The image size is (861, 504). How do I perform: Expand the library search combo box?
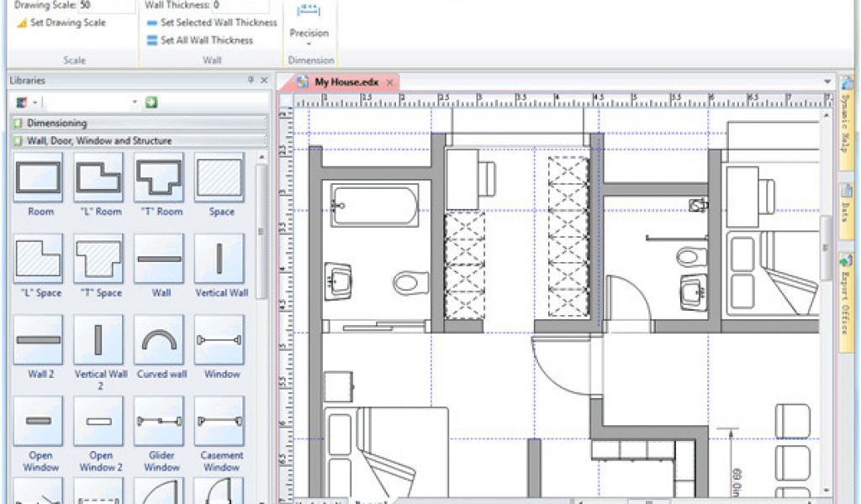click(x=135, y=102)
